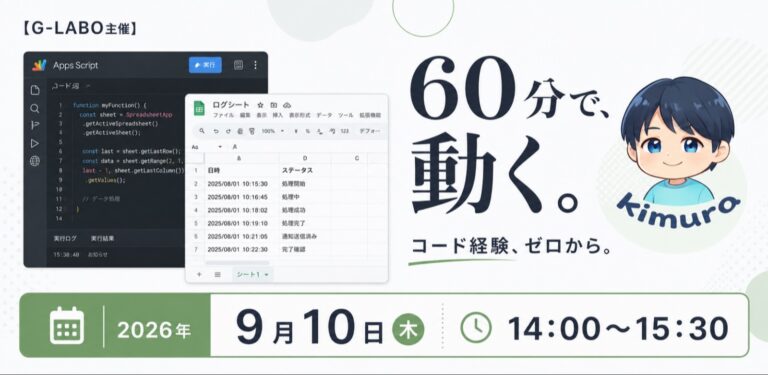Open the デフォ font dropdown

click(x=370, y=131)
